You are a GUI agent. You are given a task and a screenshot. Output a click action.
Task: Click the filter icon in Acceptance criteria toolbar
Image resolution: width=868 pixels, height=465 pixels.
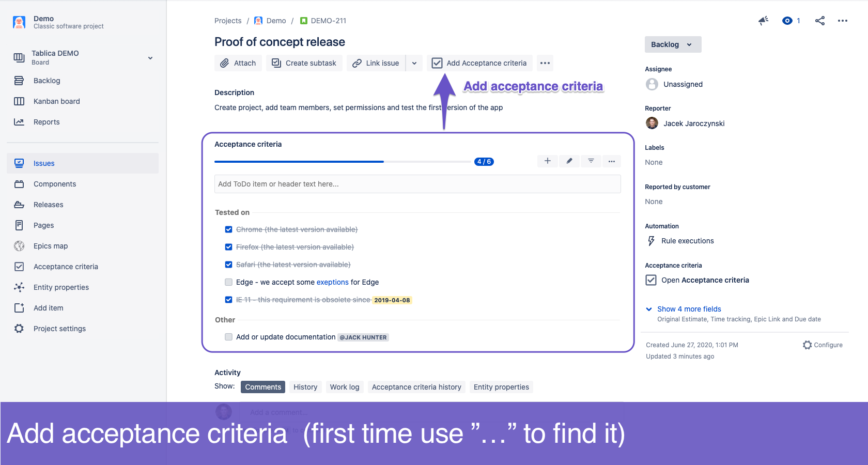tap(591, 161)
